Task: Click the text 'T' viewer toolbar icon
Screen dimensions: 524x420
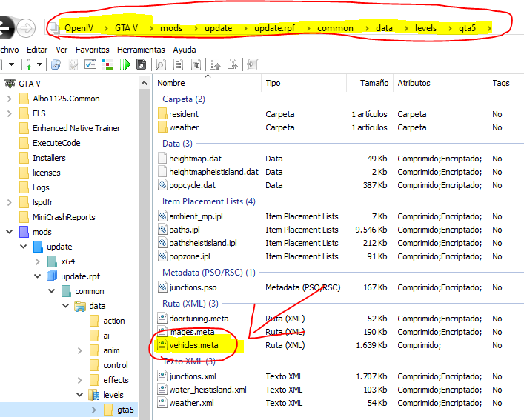Action: pos(196,64)
